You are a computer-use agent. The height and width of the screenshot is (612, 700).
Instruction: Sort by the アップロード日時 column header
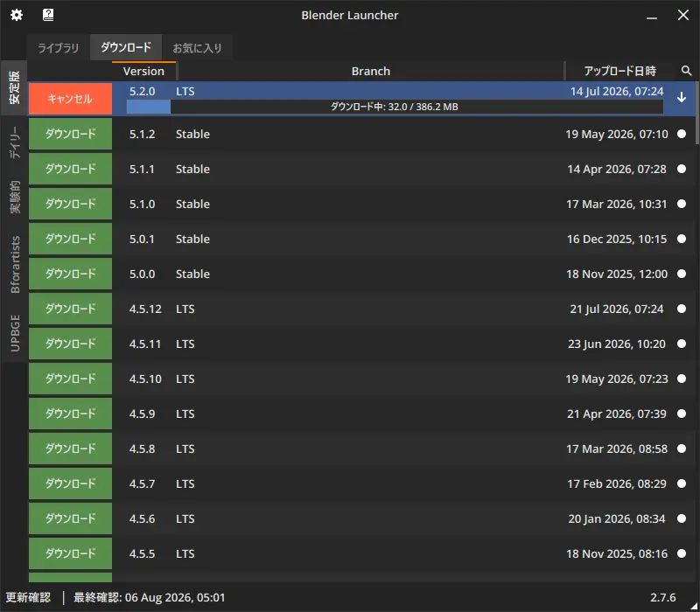click(620, 71)
